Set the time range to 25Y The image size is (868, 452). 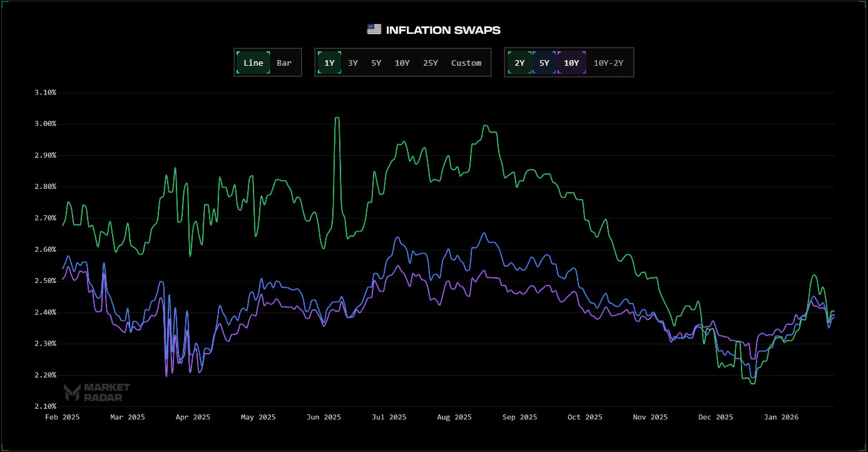click(x=431, y=63)
